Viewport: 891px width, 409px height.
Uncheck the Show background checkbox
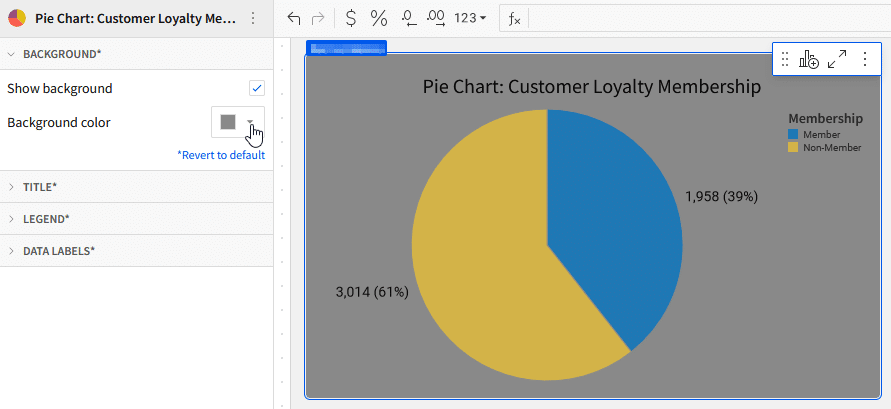(x=257, y=88)
